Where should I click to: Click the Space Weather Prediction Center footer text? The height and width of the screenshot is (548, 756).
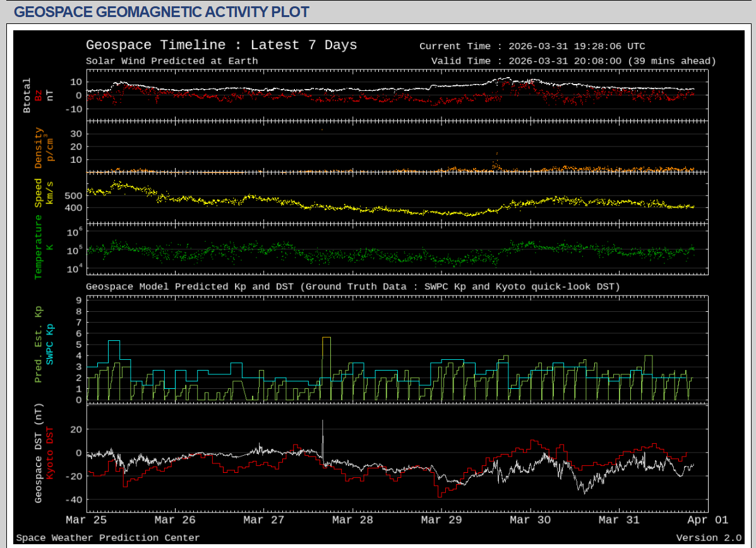point(107,538)
